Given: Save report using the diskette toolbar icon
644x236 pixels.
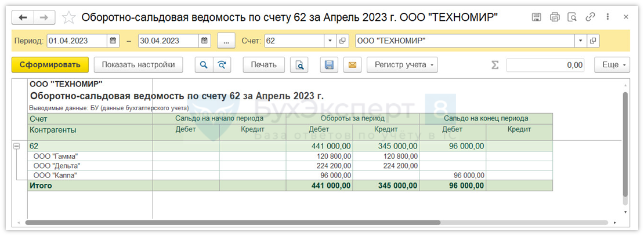Looking at the screenshot, I should tap(330, 65).
